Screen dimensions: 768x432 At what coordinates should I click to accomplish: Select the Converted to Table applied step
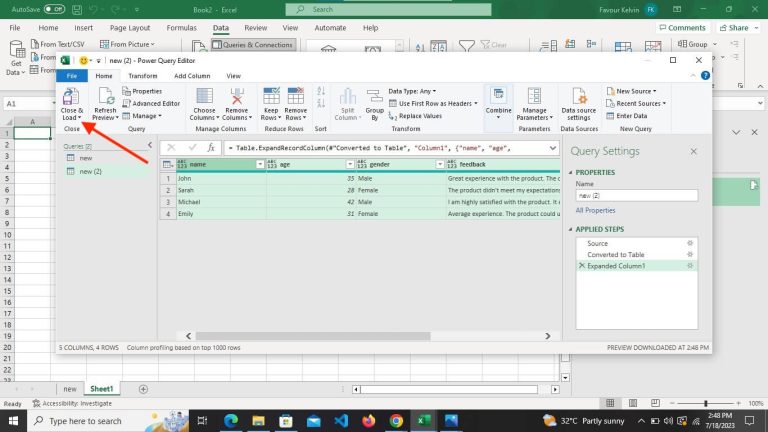click(x=615, y=255)
